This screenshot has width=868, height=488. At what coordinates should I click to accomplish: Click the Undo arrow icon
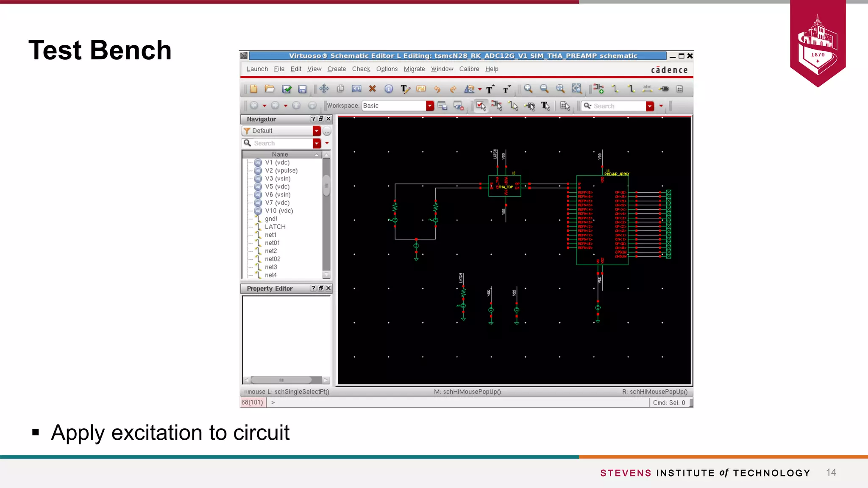click(437, 89)
